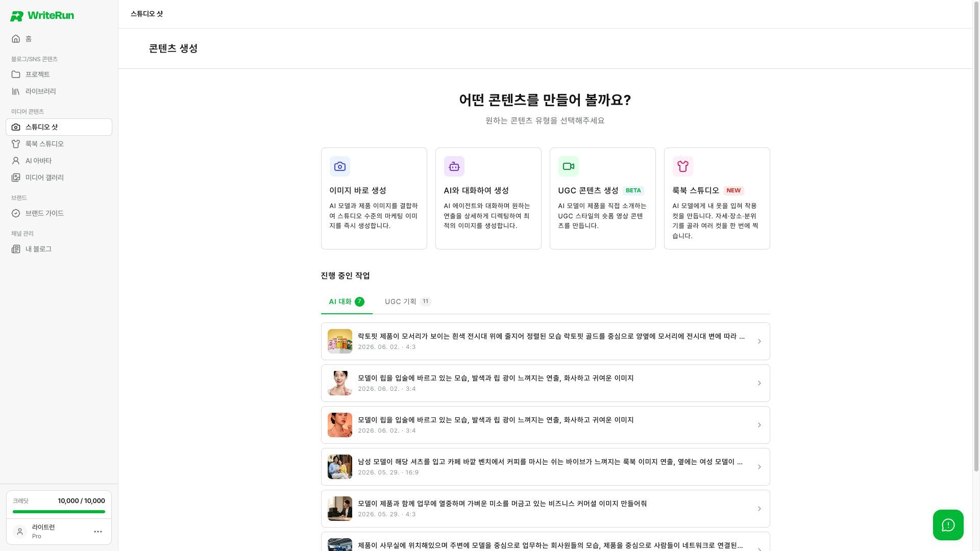The height and width of the screenshot is (551, 980).
Task: Open the cafe bench couple thumbnail
Action: pos(340,467)
